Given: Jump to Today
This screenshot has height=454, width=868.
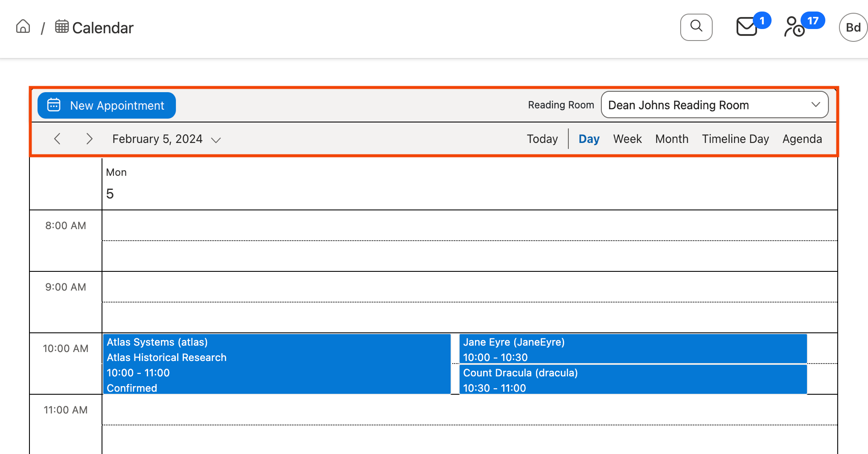Looking at the screenshot, I should click(x=542, y=139).
